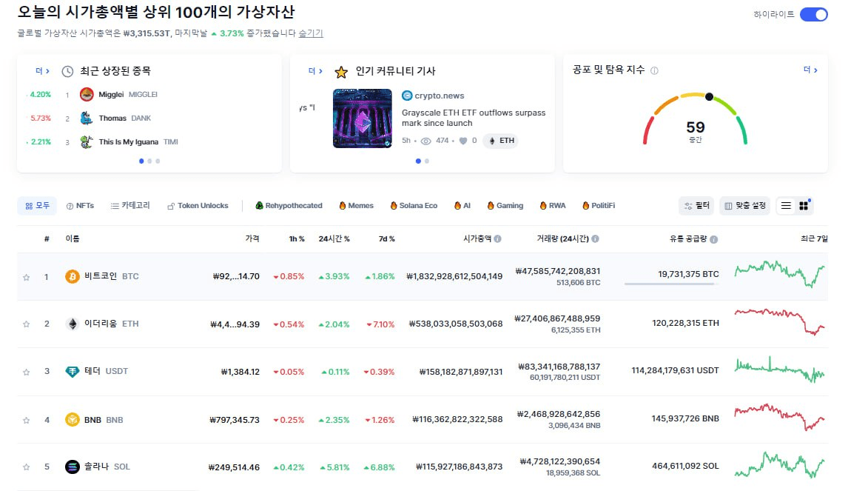868x491 pixels.
Task: Select the PolitiFi category
Action: 599,206
